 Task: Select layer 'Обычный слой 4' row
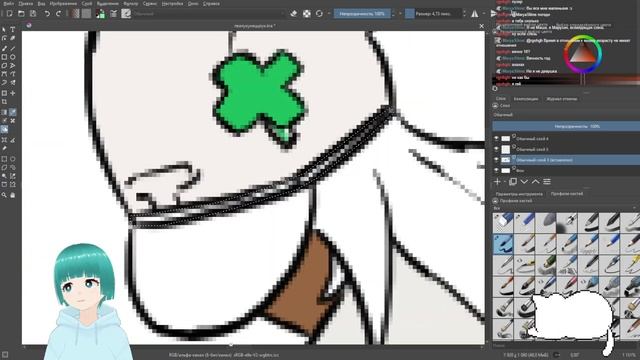(x=566, y=139)
